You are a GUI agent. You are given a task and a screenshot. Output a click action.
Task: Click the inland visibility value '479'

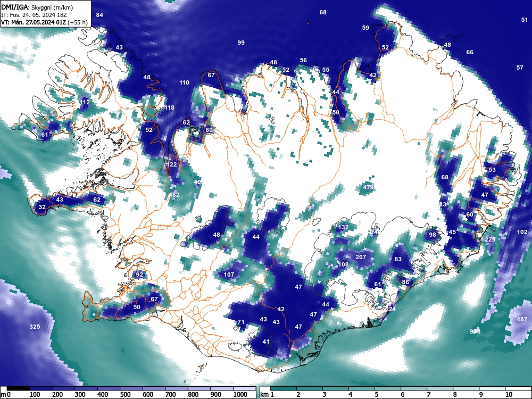368,188
